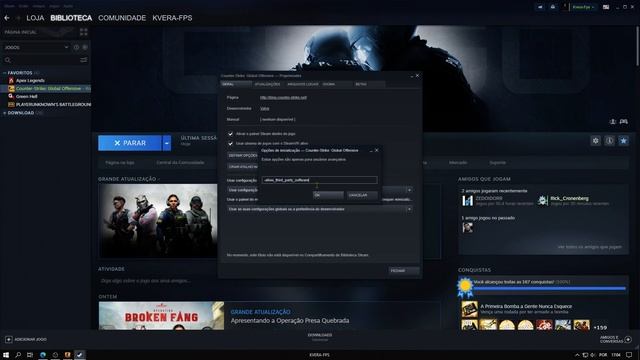Close properties with FECHAR button

tap(404, 271)
